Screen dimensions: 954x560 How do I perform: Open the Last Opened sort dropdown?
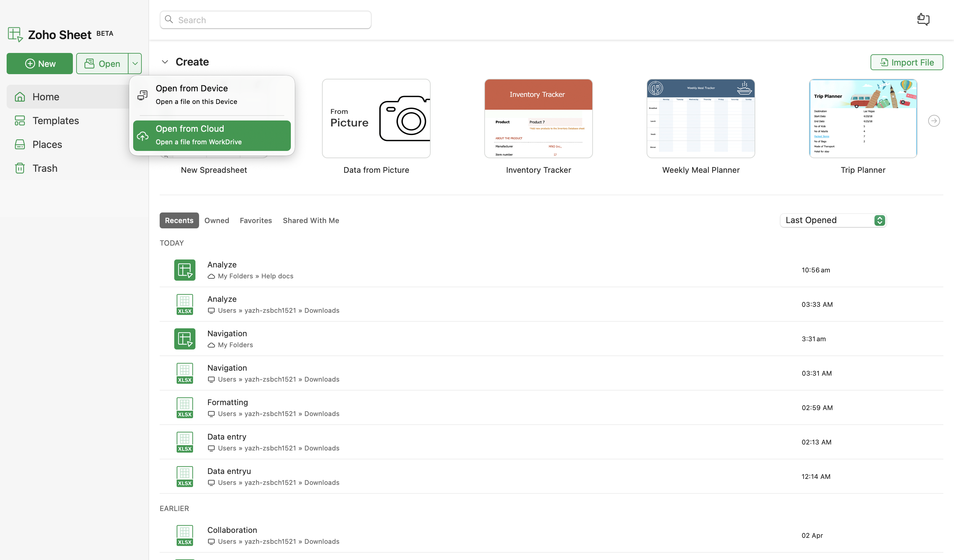tap(833, 220)
